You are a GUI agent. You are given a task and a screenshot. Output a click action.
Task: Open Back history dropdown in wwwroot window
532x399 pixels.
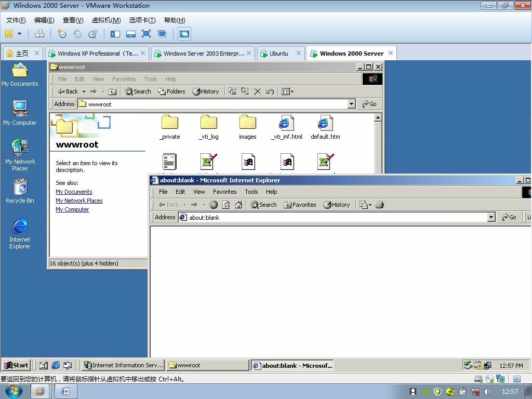pyautogui.click(x=84, y=91)
